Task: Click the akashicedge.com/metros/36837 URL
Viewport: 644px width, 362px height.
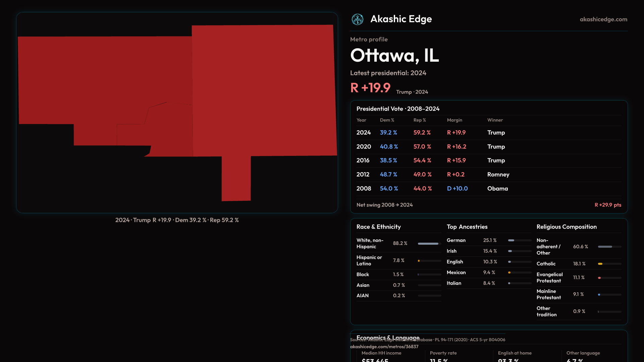Action: pos(384,347)
